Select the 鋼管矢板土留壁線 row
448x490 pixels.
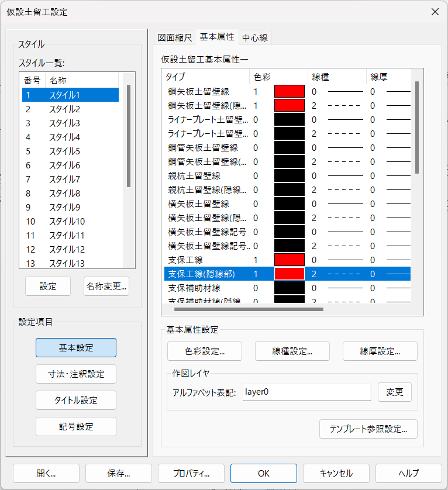click(x=287, y=147)
